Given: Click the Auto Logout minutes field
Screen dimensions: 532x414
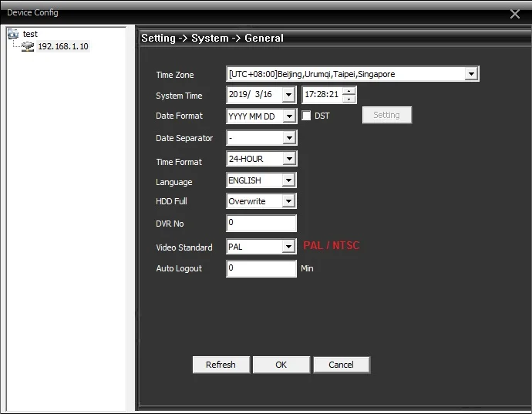Looking at the screenshot, I should click(261, 268).
